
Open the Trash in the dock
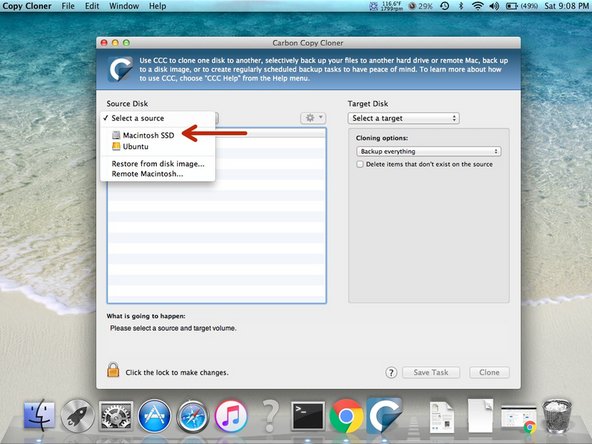click(x=557, y=416)
